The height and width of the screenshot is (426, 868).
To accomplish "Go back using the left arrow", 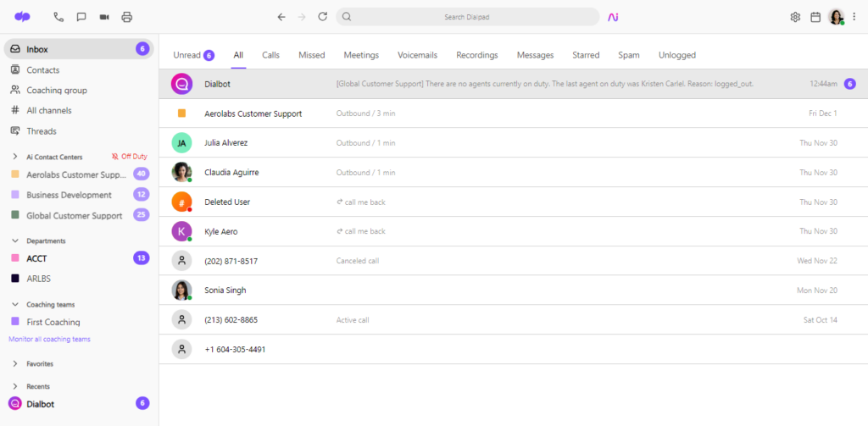I will [281, 17].
